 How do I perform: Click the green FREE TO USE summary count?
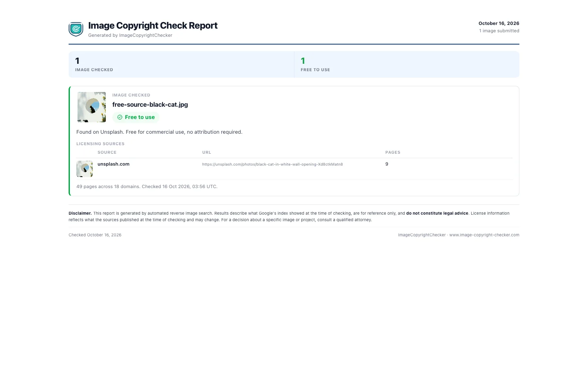click(303, 61)
